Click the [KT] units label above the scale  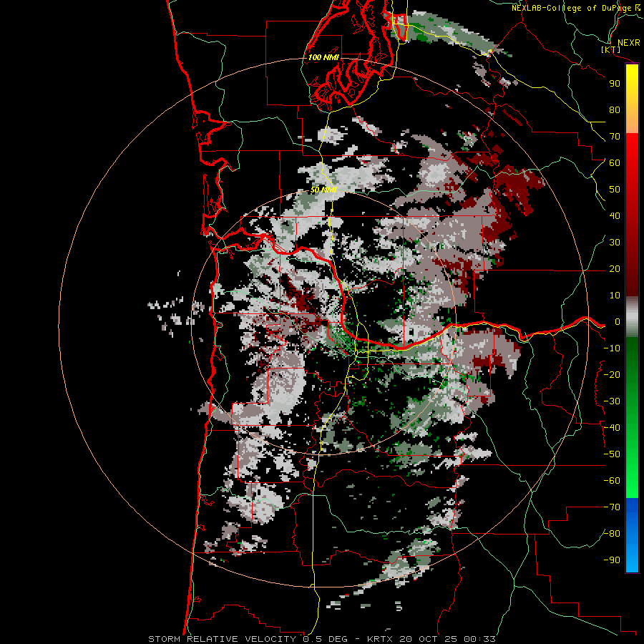611,49
